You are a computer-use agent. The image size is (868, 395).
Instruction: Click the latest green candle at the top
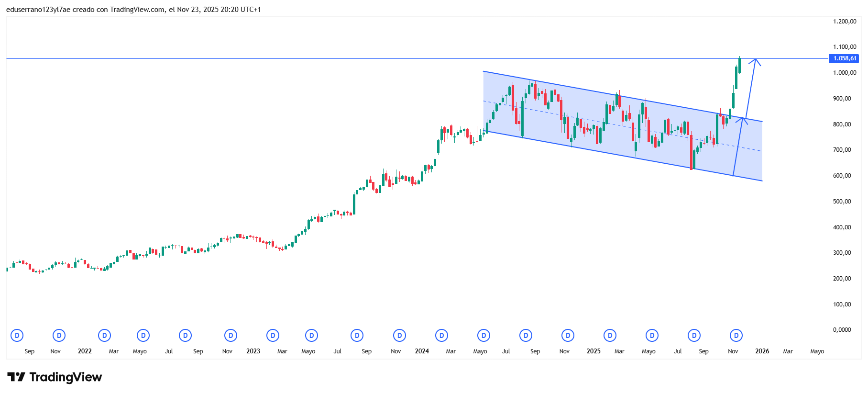click(739, 65)
